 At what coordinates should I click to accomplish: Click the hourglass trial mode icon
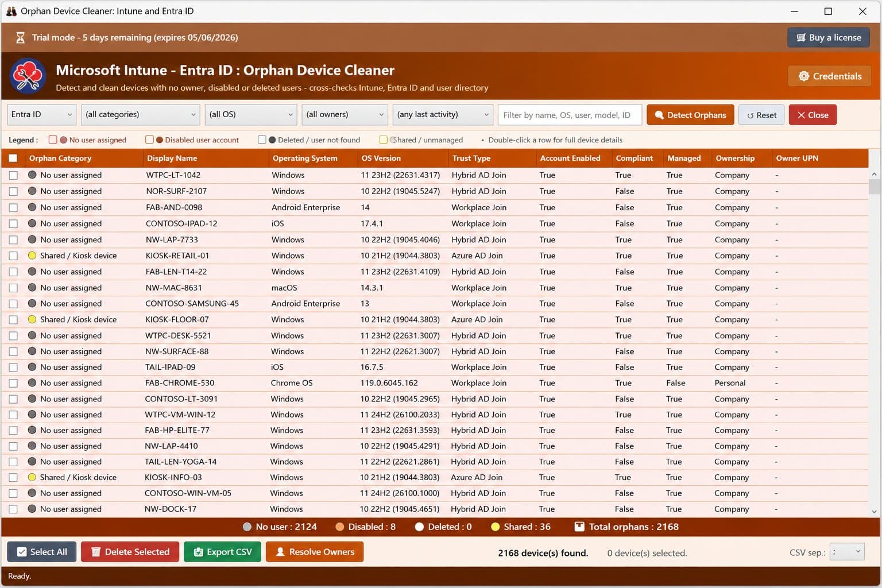point(20,38)
